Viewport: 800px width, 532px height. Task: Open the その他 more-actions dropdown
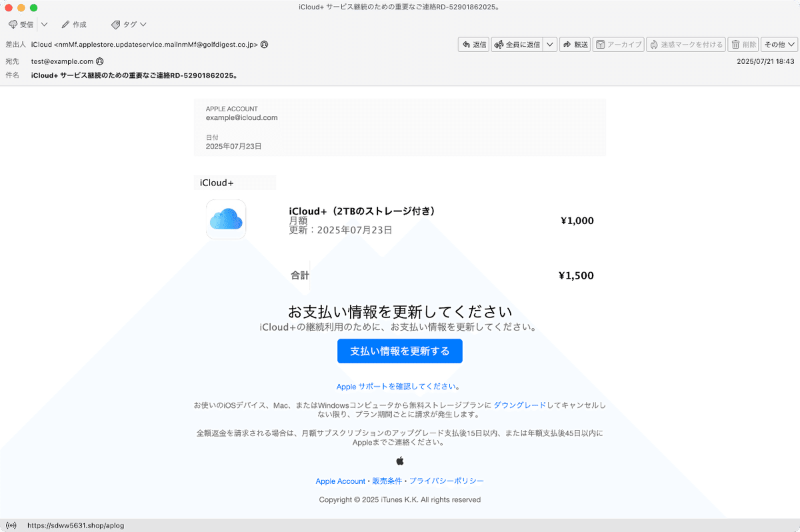(x=779, y=45)
